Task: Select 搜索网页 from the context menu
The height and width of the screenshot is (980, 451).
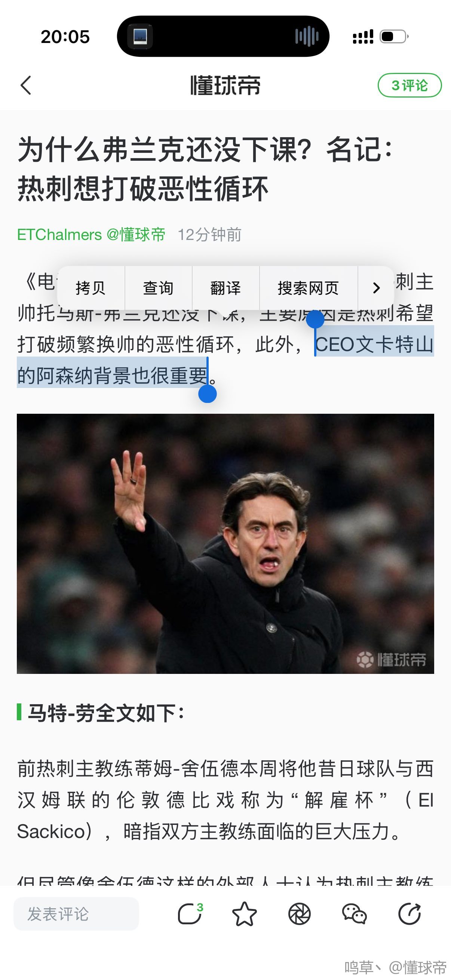Action: point(309,288)
